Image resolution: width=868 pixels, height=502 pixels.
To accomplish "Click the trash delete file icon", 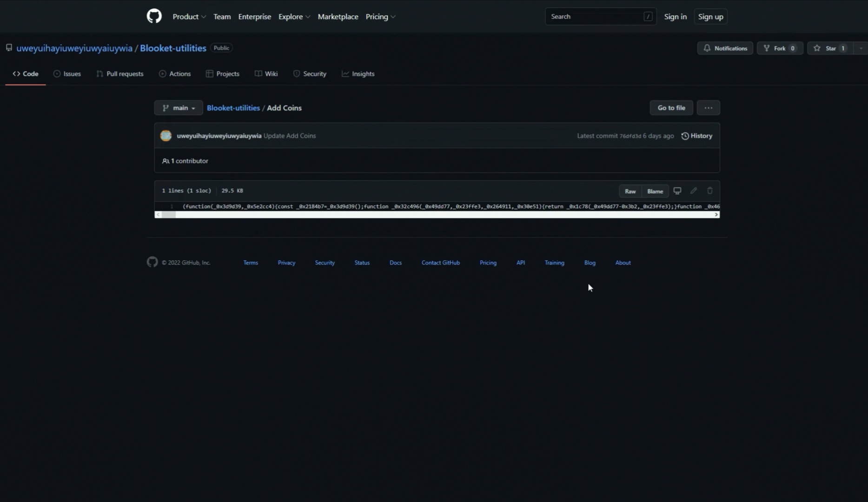I will (710, 191).
